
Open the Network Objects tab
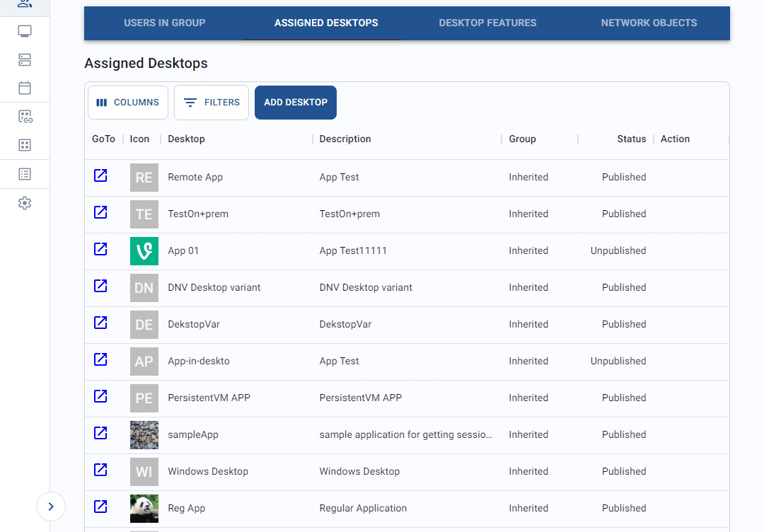click(649, 23)
